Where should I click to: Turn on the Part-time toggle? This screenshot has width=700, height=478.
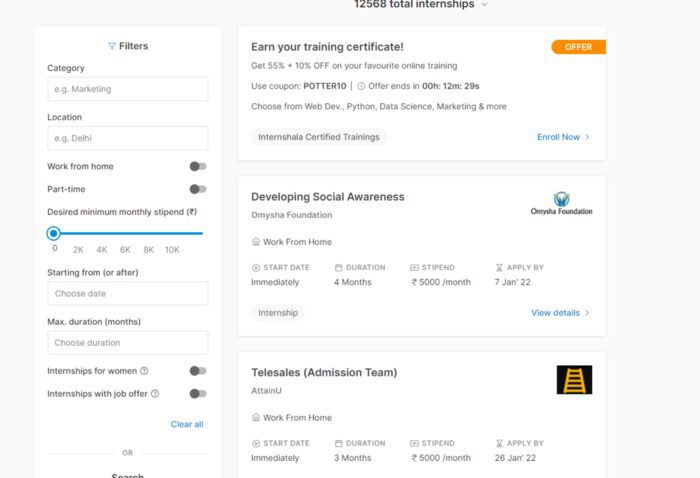(x=198, y=189)
